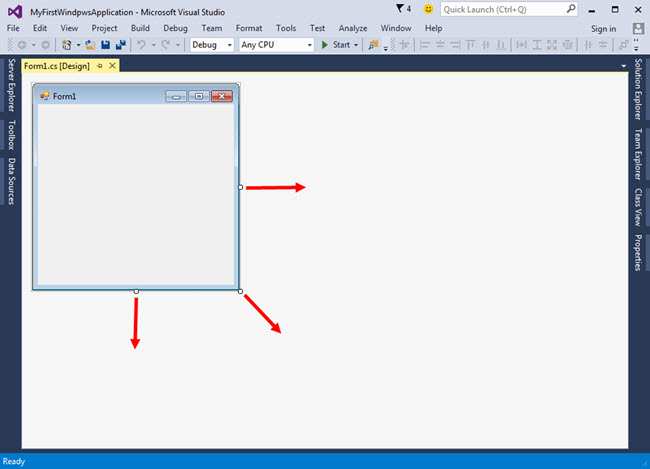Viewport: 650px width, 469px height.
Task: Click the Redo arrow icon
Action: coord(166,45)
